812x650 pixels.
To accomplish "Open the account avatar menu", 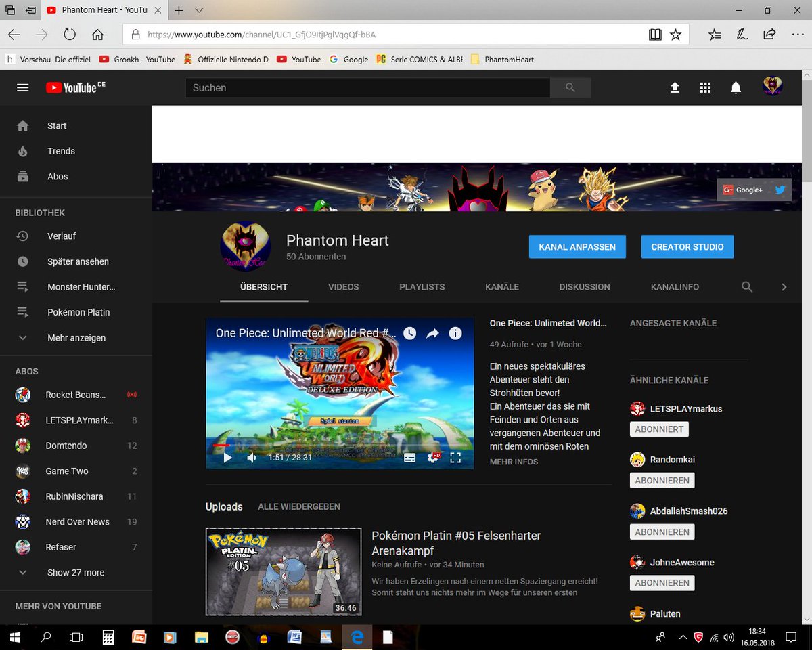I will point(772,87).
